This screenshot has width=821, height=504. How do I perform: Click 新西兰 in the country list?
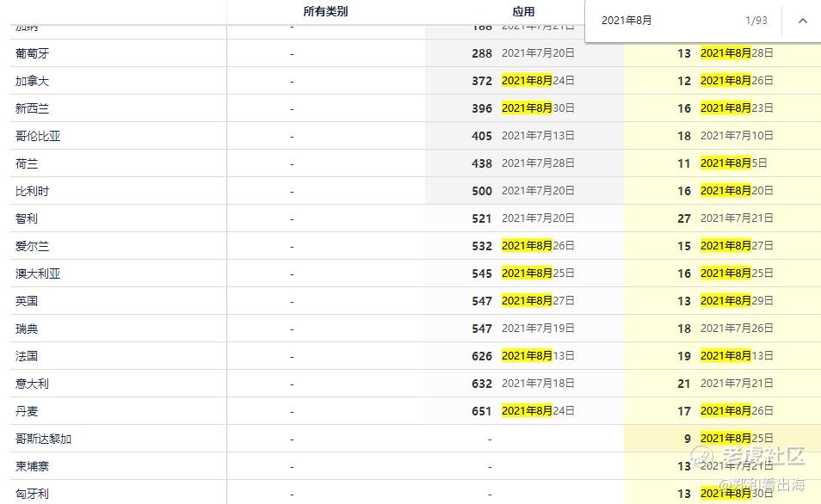click(x=33, y=108)
